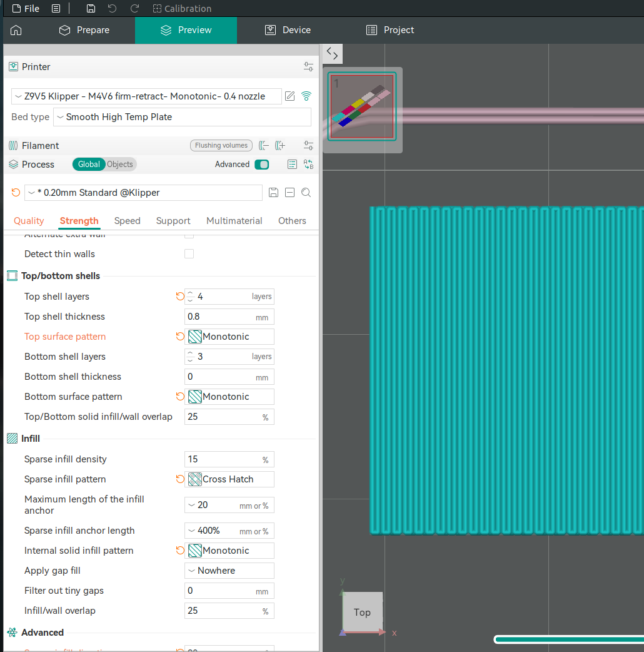The width and height of the screenshot is (644, 652).
Task: Add a filament icon
Action: (280, 146)
